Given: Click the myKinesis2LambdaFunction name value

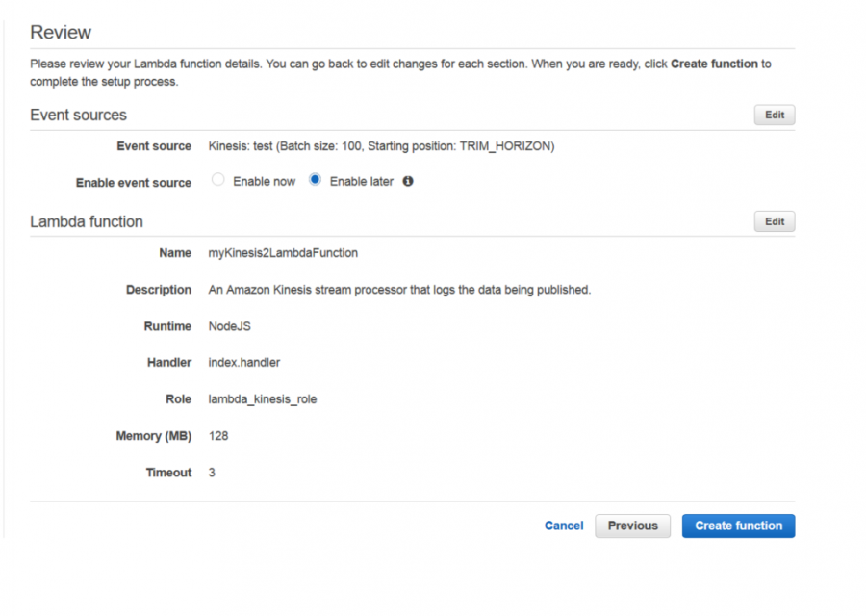Looking at the screenshot, I should [283, 253].
